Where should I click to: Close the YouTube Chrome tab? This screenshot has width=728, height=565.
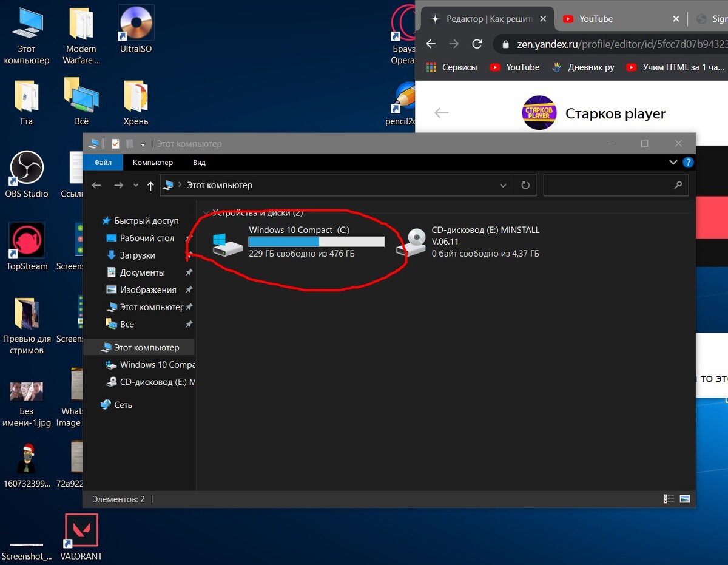pyautogui.click(x=676, y=19)
